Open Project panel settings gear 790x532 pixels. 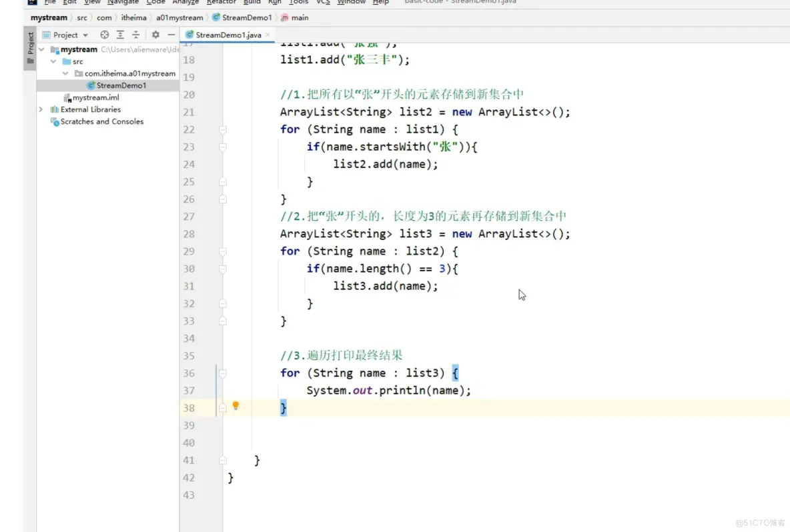pyautogui.click(x=155, y=35)
